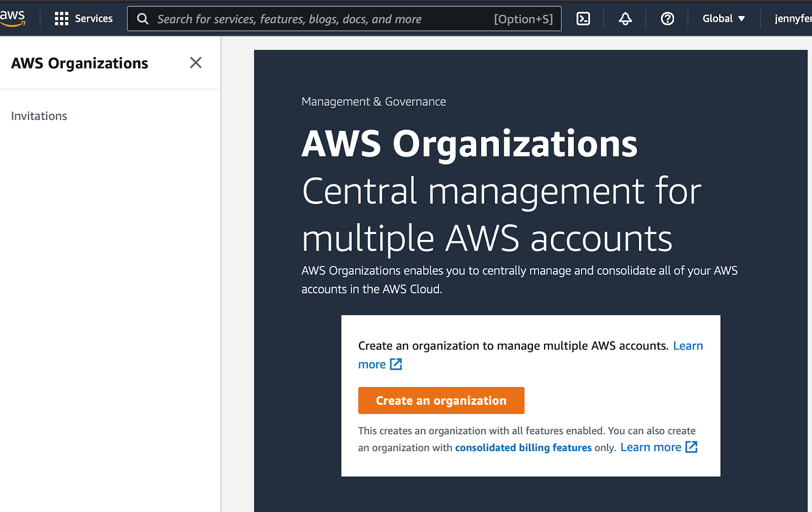The image size is (812, 512).
Task: Open the help question mark menu
Action: coord(667,19)
